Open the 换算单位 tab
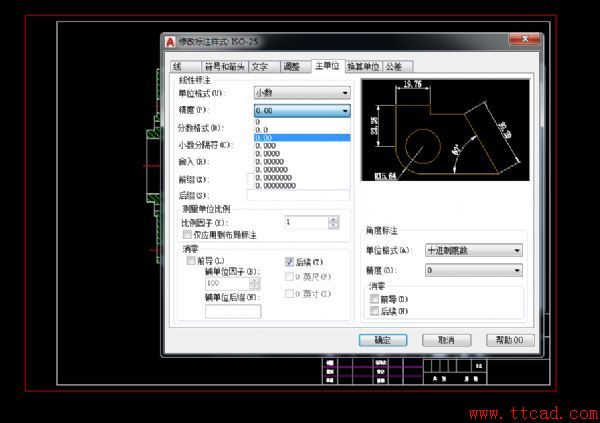600x423 pixels. coord(363,67)
